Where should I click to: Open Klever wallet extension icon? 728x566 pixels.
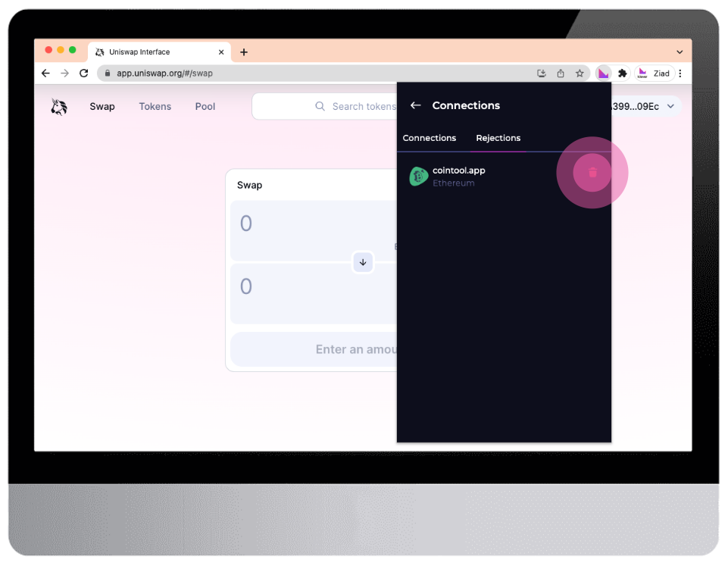click(x=603, y=73)
